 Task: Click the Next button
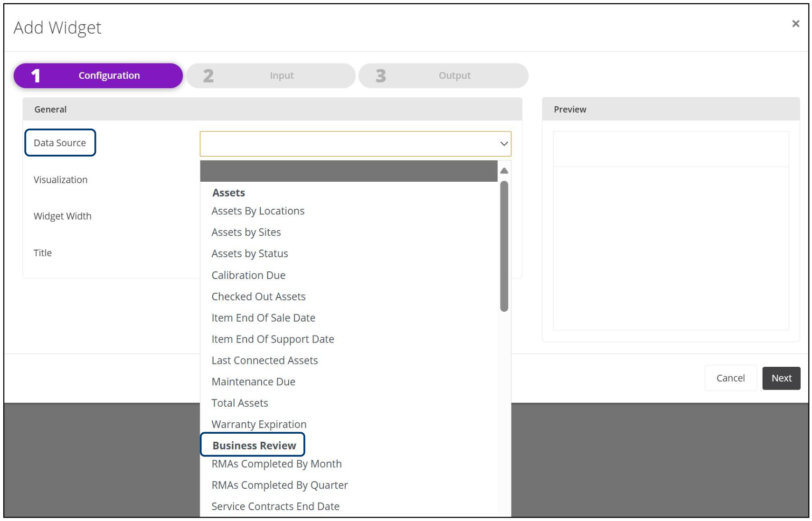pyautogui.click(x=781, y=378)
